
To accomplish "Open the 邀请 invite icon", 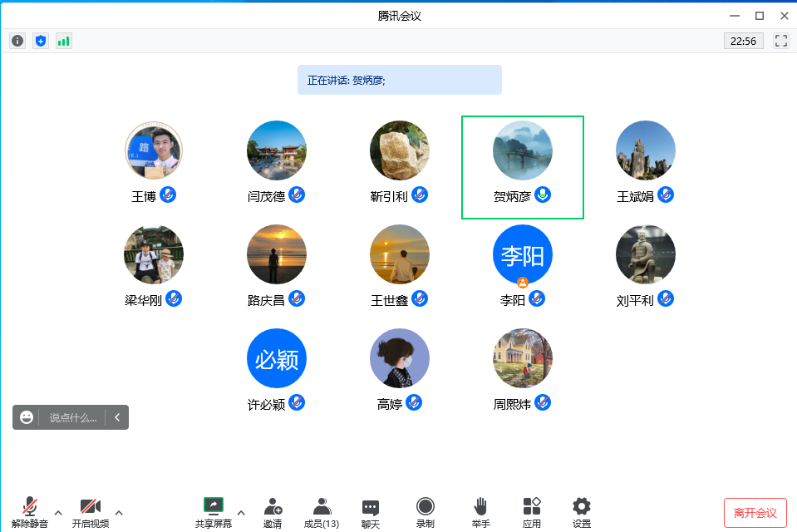I will coord(273,512).
